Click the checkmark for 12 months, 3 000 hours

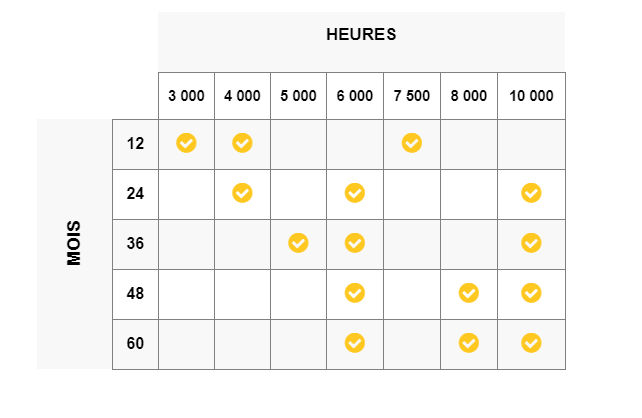[186, 143]
